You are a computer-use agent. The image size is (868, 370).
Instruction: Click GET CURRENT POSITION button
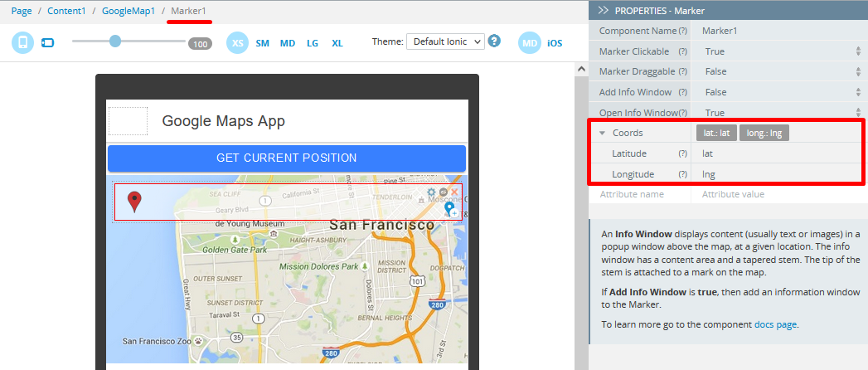pyautogui.click(x=287, y=158)
